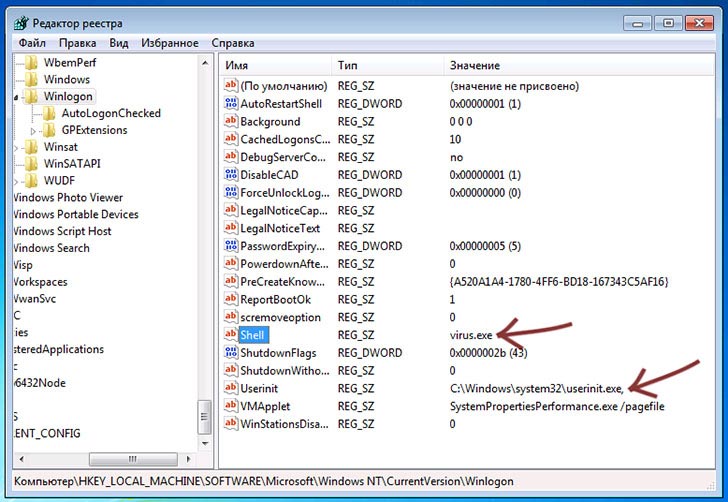Select the AutoLogonChecked subkey

point(110,113)
